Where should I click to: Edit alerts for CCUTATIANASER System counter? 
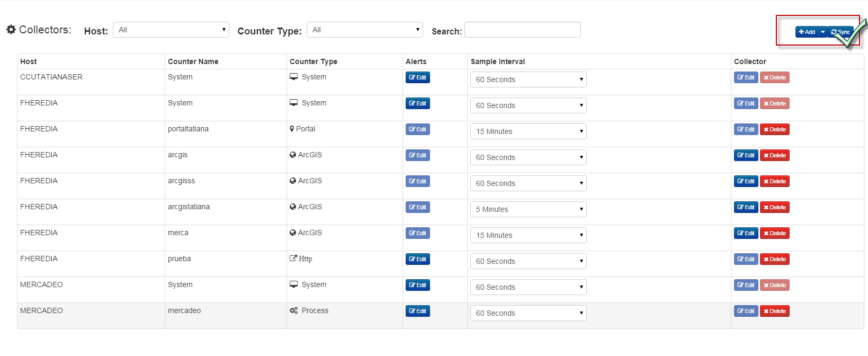417,77
